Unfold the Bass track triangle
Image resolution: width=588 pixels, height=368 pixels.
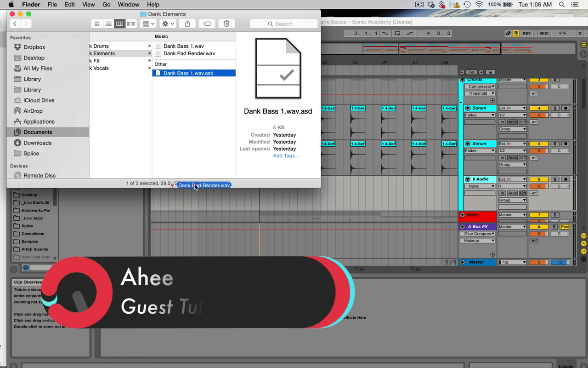pos(463,215)
